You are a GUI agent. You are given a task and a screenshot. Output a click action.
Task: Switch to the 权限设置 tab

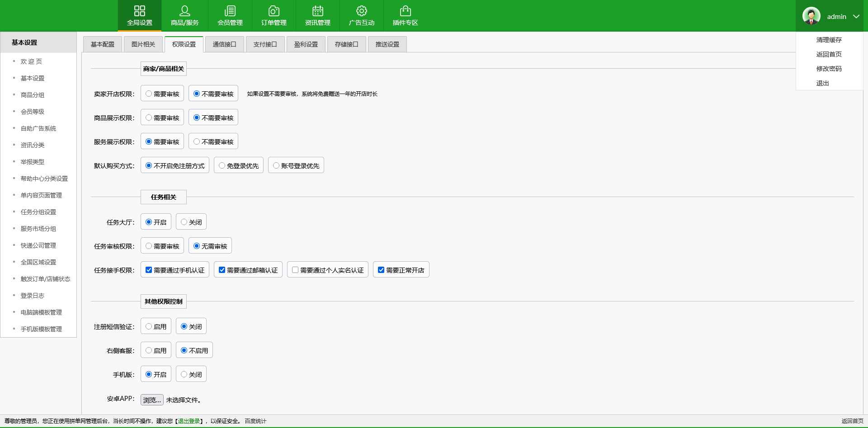click(184, 44)
